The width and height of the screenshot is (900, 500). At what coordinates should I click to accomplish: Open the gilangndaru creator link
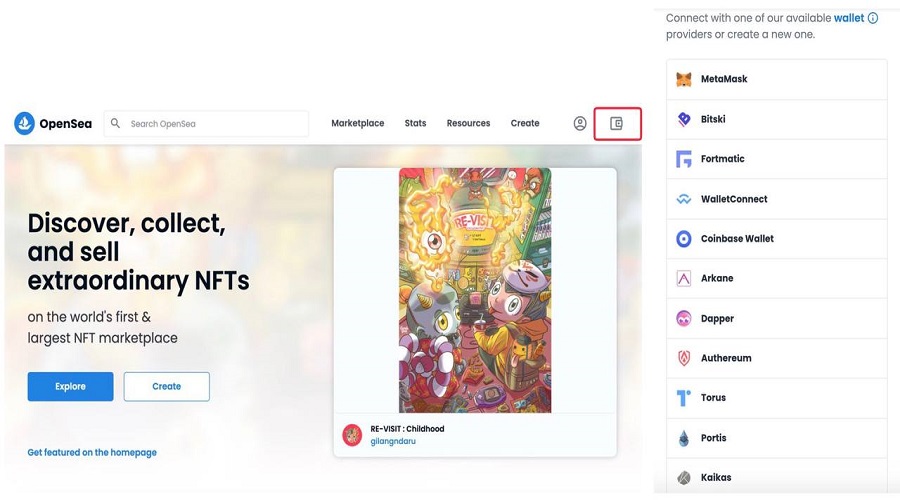393,441
